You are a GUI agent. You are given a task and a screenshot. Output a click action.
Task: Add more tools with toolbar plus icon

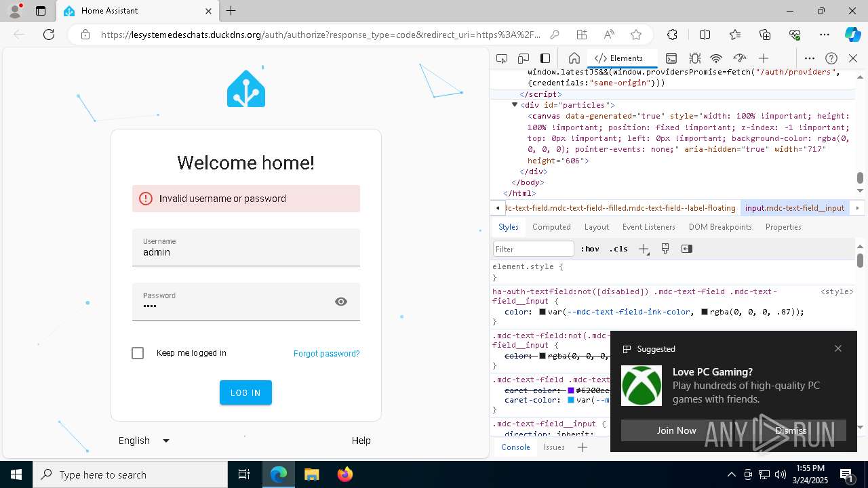pyautogui.click(x=764, y=58)
